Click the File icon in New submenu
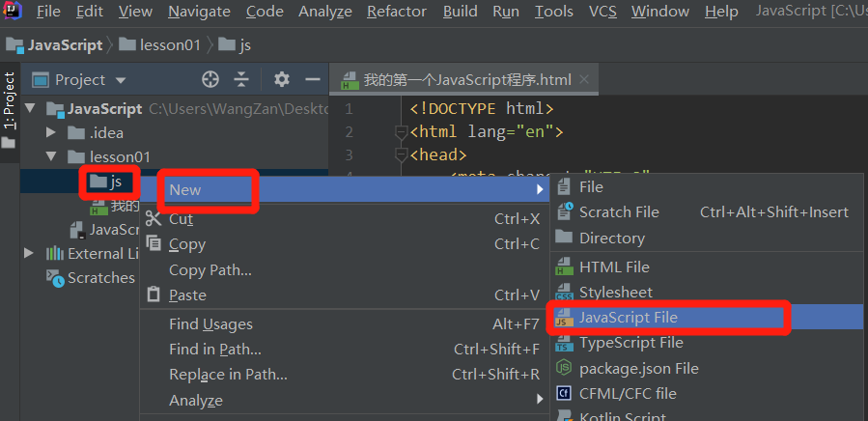 (x=564, y=186)
